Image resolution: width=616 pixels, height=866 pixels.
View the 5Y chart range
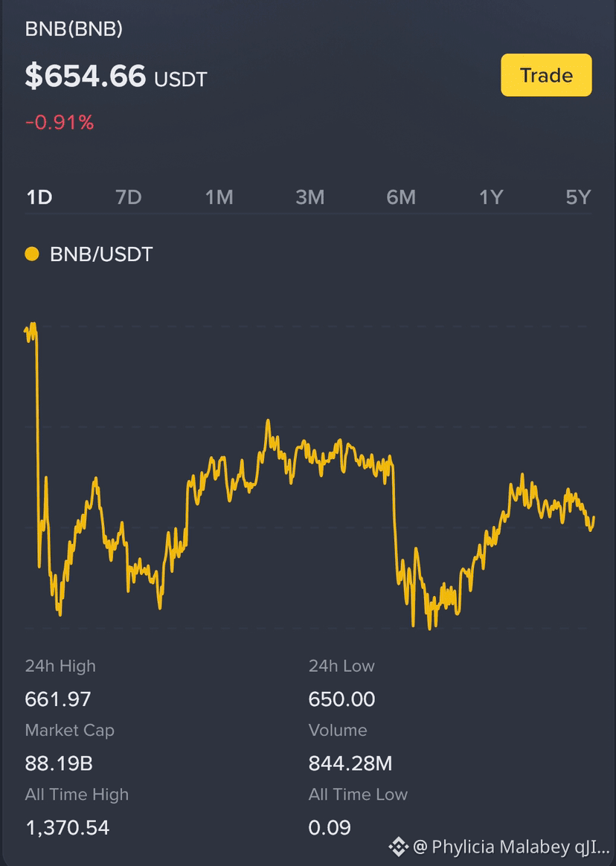578,197
